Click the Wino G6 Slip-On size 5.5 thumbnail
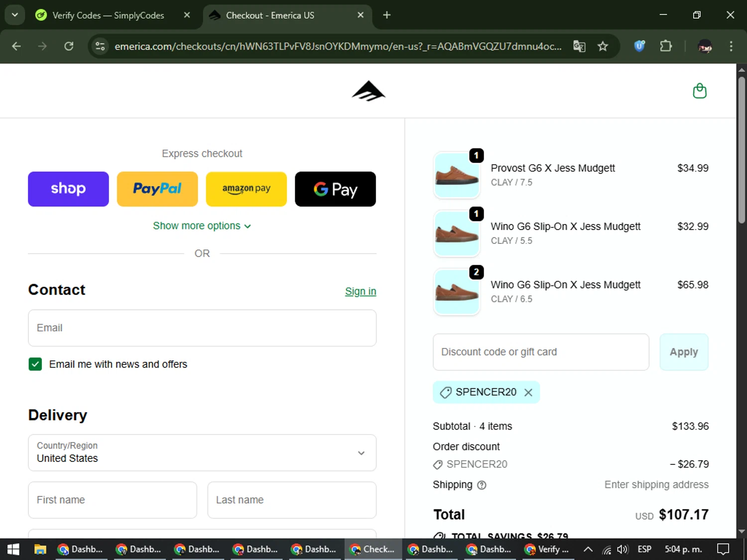Screen dimensions: 747x560 point(457,233)
